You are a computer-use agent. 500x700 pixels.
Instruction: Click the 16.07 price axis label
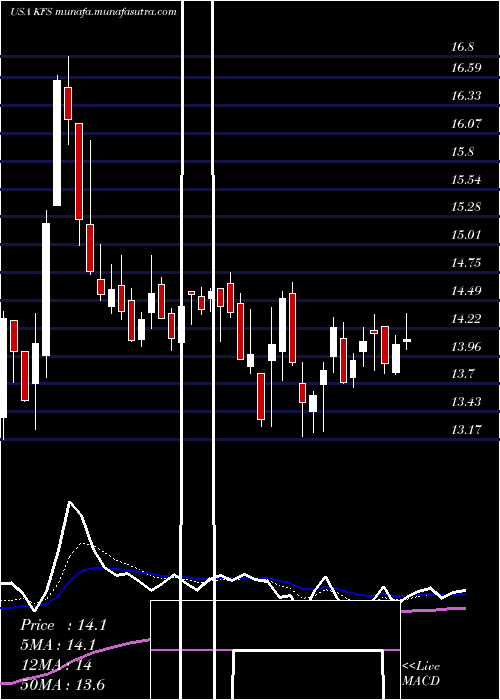tap(466, 124)
